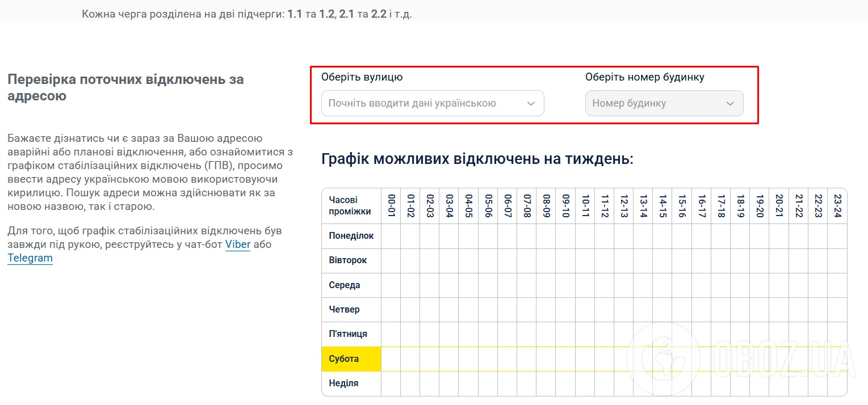This screenshot has width=868, height=405.
Task: Click the '23-24' column header
Action: coord(837,205)
